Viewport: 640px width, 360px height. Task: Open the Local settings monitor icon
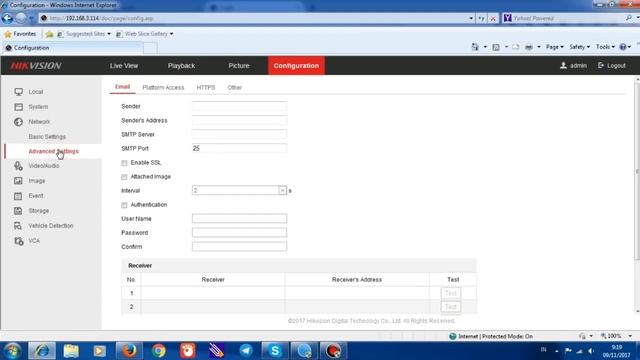(x=18, y=92)
